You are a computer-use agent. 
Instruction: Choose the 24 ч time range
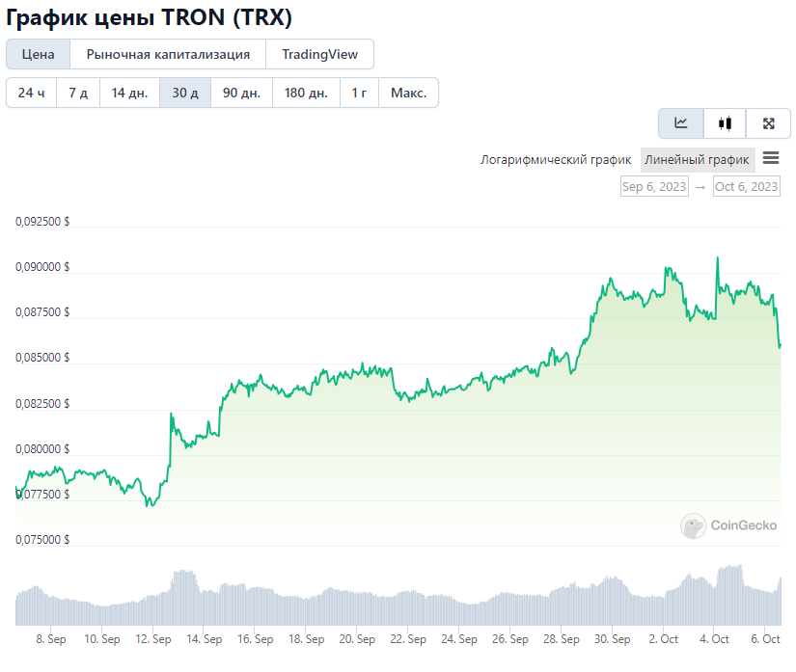point(32,93)
